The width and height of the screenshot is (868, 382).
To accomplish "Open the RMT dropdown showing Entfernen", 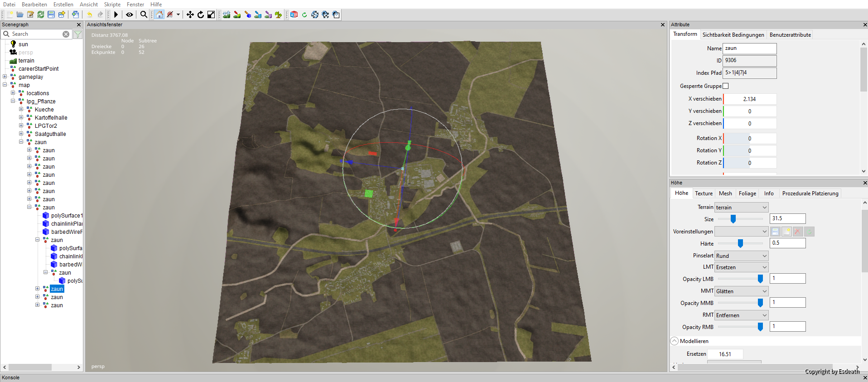I will coord(741,315).
